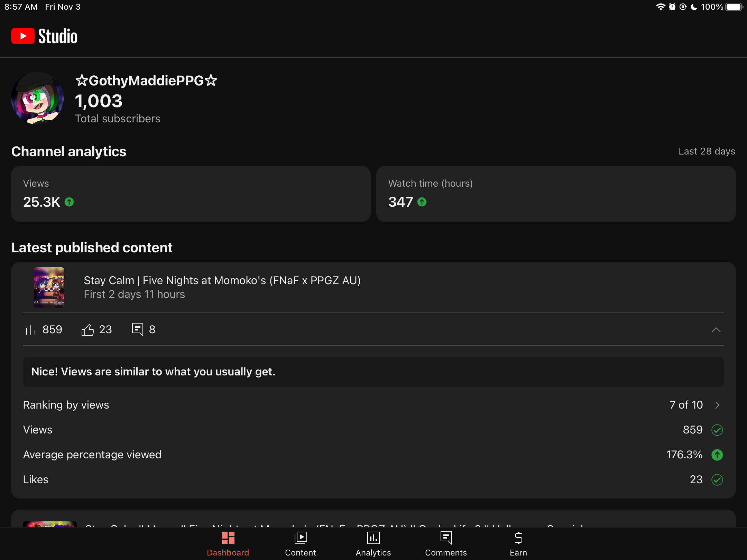
Task: Open the Views 25.3K analytics card
Action: [191, 194]
